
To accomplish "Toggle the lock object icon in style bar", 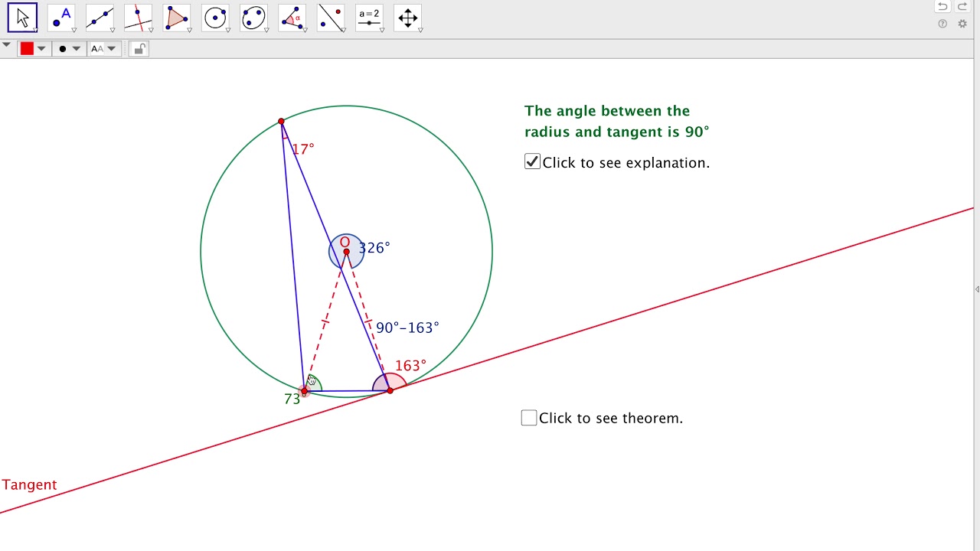I will (139, 49).
